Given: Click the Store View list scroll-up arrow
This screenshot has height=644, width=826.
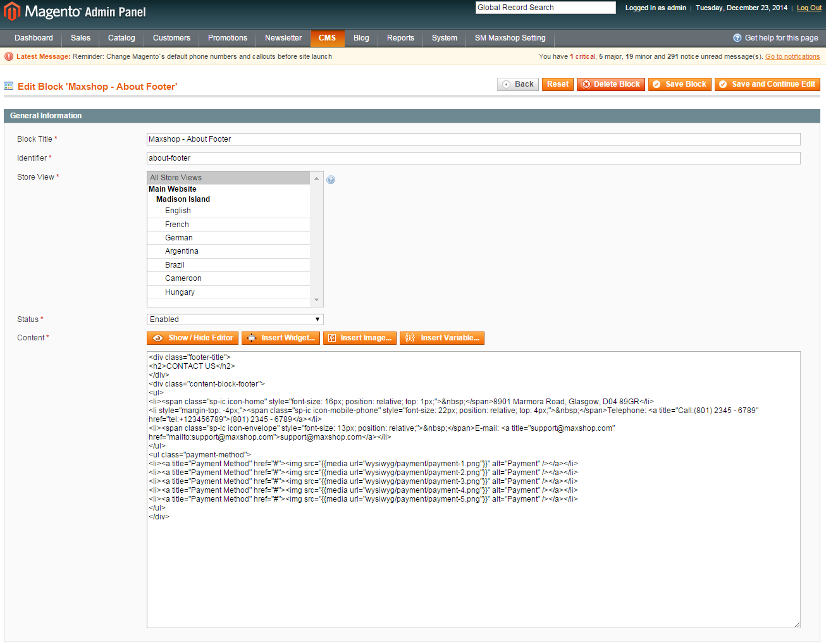Looking at the screenshot, I should tap(317, 178).
